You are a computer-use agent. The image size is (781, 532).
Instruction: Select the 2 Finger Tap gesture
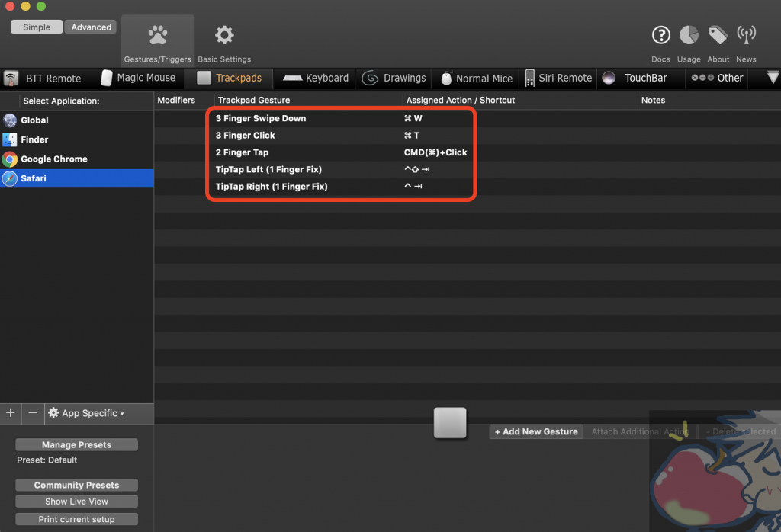click(242, 152)
